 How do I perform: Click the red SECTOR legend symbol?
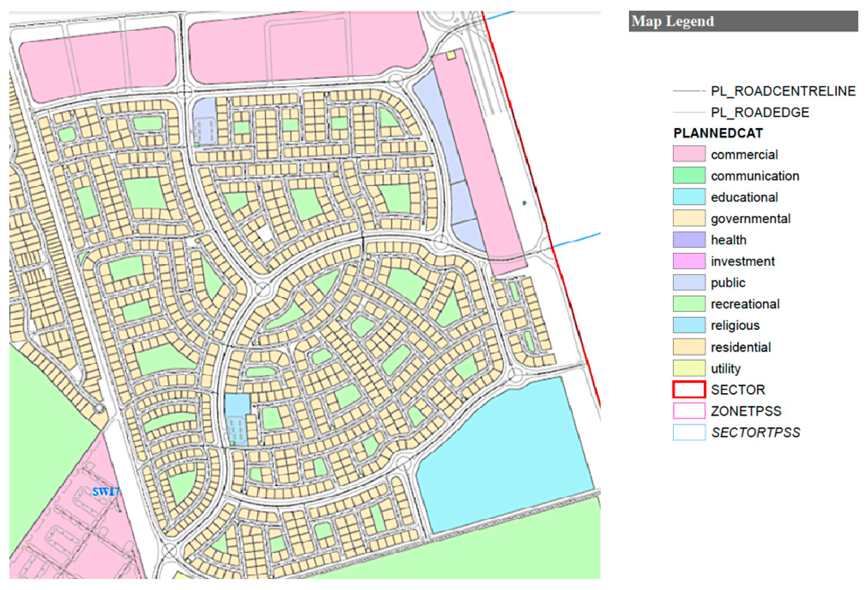[x=689, y=390]
